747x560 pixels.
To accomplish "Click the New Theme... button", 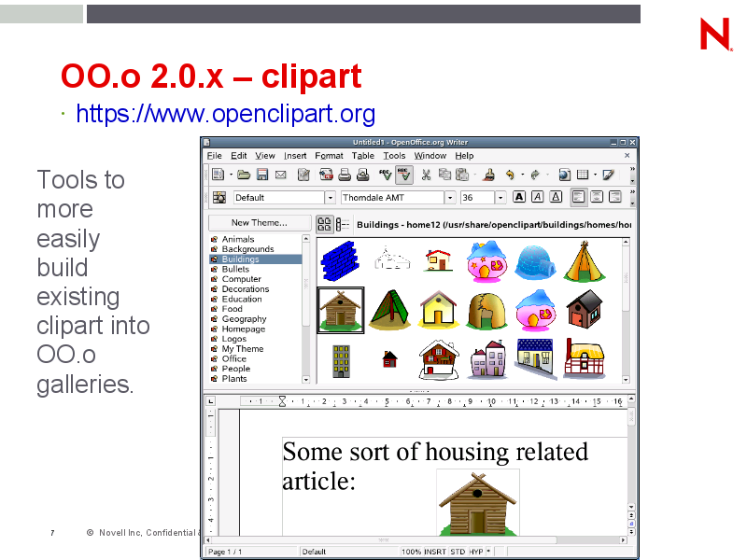I will (260, 223).
